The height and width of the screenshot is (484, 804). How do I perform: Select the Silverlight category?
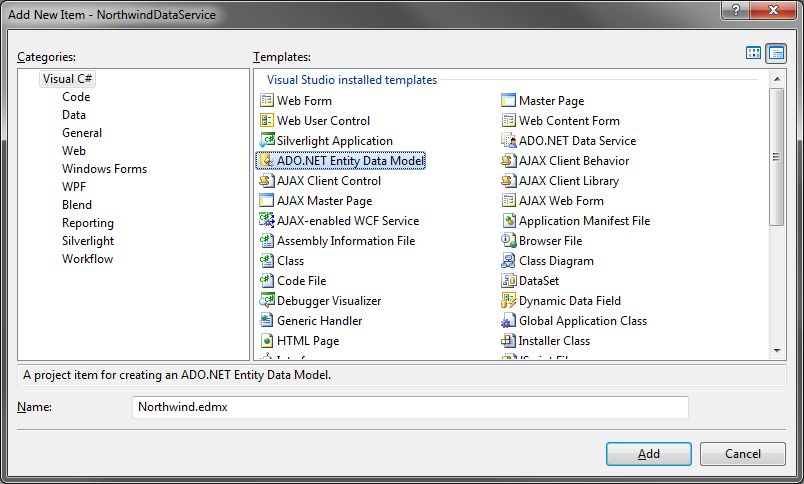point(88,240)
